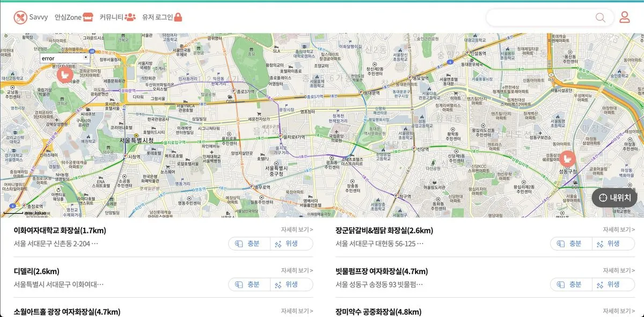This screenshot has width=644, height=317.
Task: Open the user profile icon
Action: click(624, 17)
